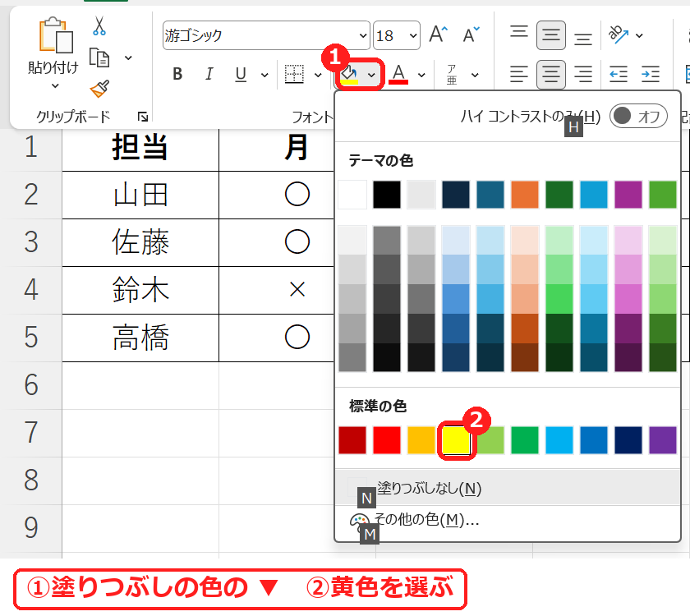
Task: Select cell containing 佐藤
Action: (140, 242)
